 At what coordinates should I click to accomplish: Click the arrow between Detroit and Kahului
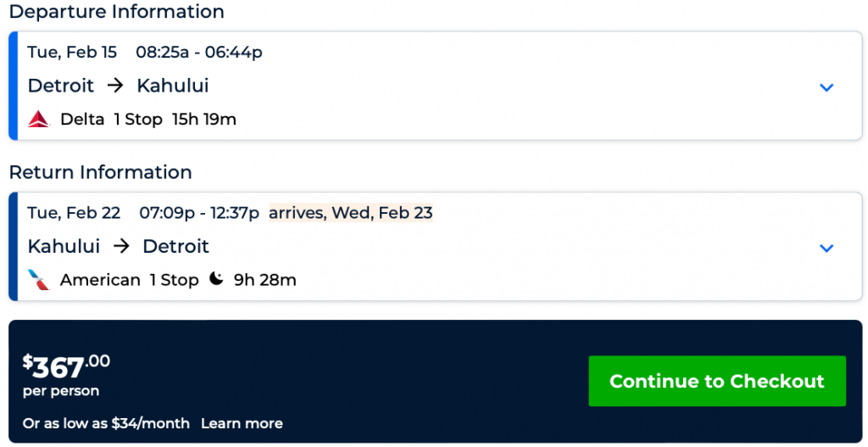point(116,86)
